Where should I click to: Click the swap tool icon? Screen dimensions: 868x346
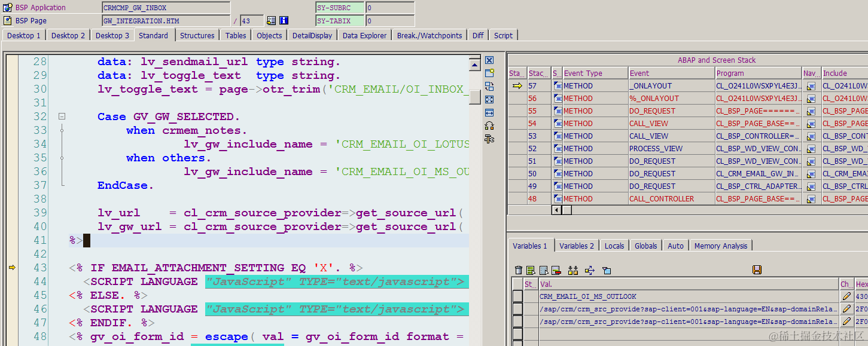(489, 86)
